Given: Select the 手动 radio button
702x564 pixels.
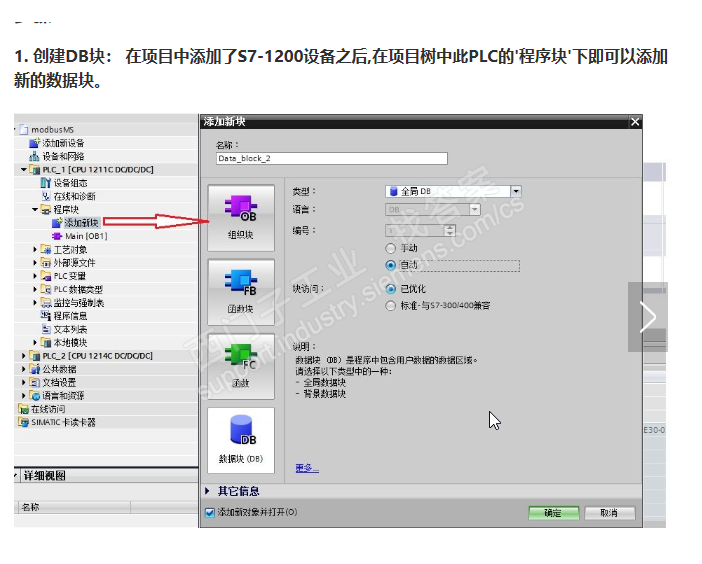Looking at the screenshot, I should (391, 248).
